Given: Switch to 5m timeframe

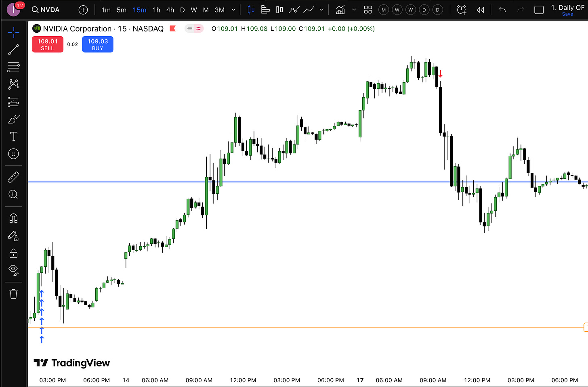Looking at the screenshot, I should coord(122,10).
